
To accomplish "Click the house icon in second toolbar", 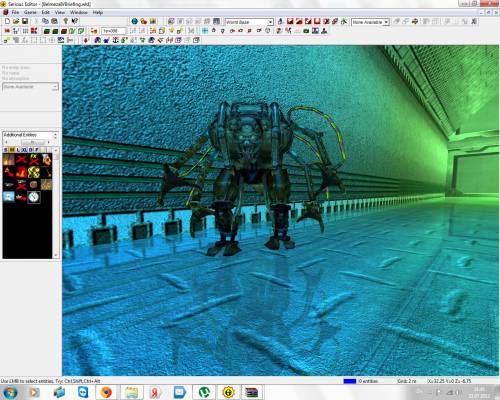I will point(214,31).
